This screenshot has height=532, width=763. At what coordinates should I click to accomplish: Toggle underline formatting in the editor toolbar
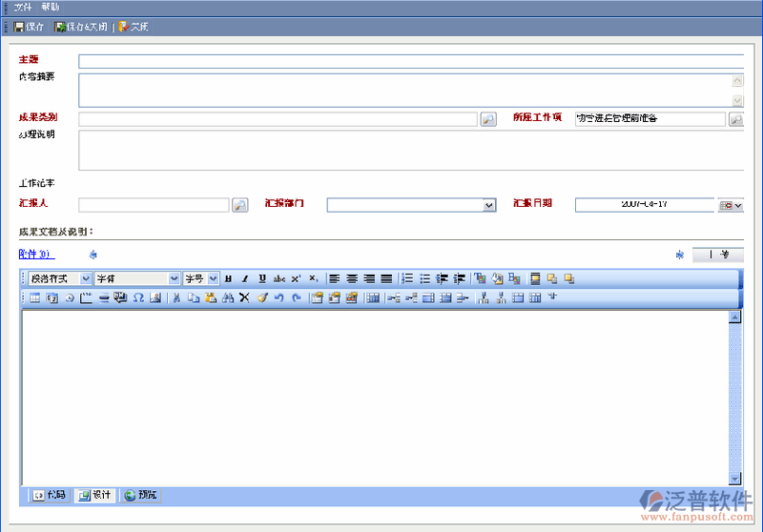coord(262,278)
